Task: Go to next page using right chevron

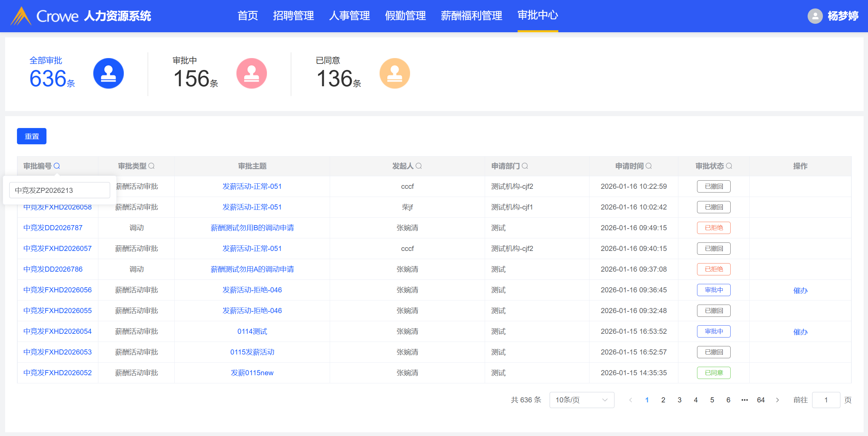Action: [777, 400]
